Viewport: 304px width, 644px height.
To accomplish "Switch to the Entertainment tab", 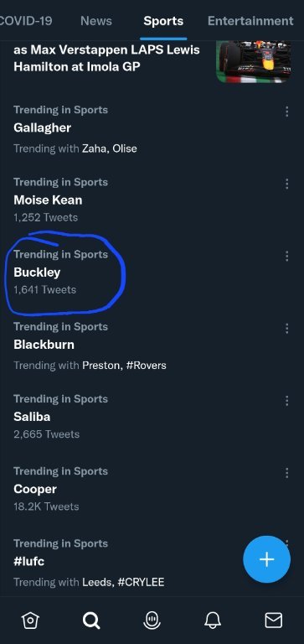I will 250,20.
